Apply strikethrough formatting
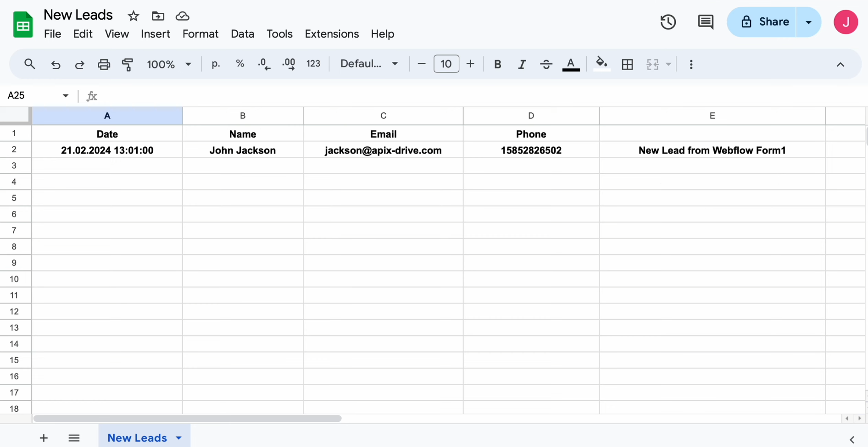The width and height of the screenshot is (868, 447). point(545,64)
